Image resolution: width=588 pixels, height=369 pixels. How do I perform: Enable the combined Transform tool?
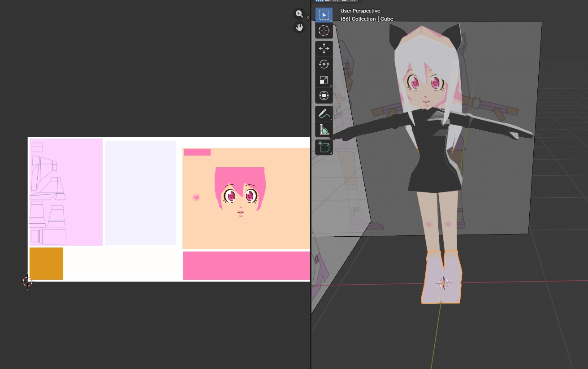tap(324, 96)
